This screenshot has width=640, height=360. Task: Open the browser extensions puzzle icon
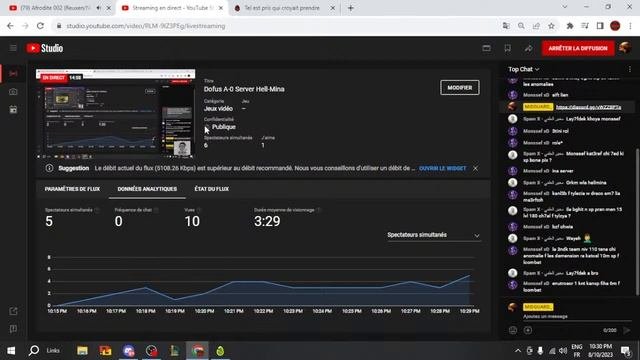click(x=570, y=26)
